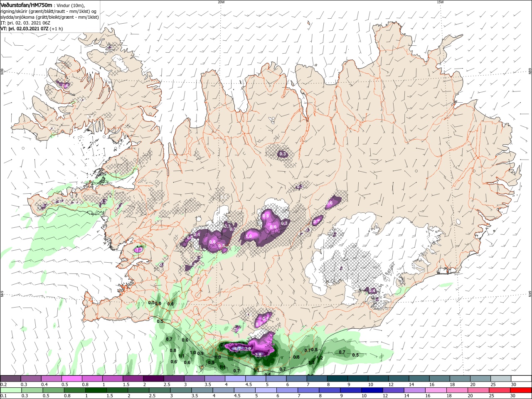Pick the pink rain swatch starting at 18

[456, 390]
